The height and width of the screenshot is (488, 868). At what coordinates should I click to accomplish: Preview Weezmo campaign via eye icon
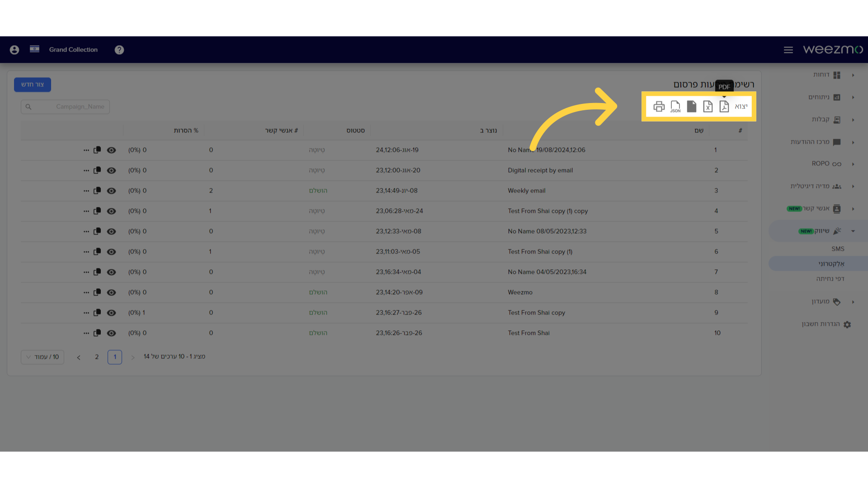[111, 292]
